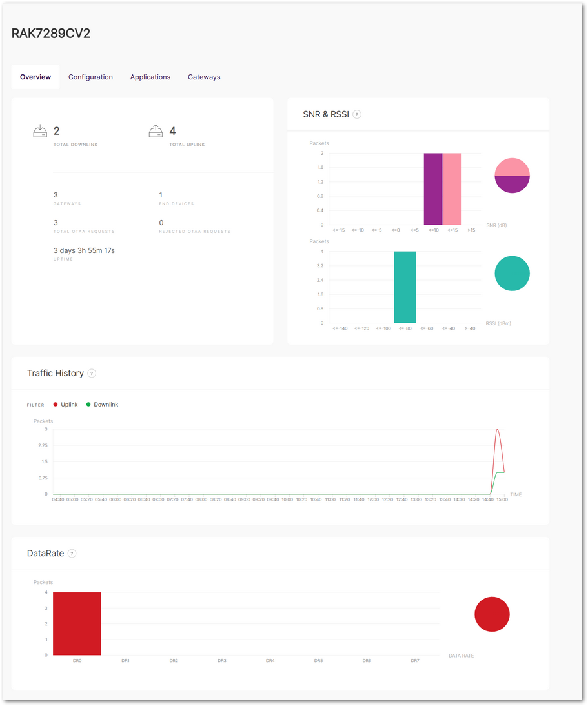Image resolution: width=588 pixels, height=706 pixels.
Task: Click the uptime value 3 days 3h 55m 17s
Action: click(84, 250)
